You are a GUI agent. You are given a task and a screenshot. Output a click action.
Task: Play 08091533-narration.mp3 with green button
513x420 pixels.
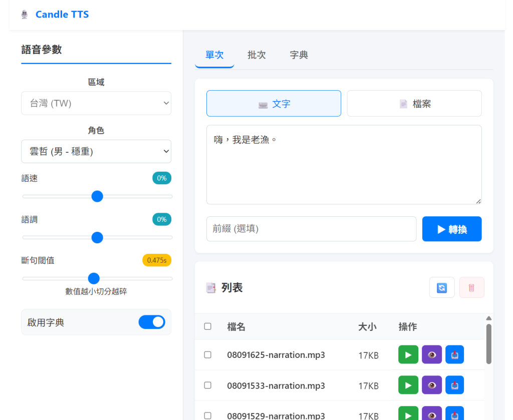[x=408, y=385]
